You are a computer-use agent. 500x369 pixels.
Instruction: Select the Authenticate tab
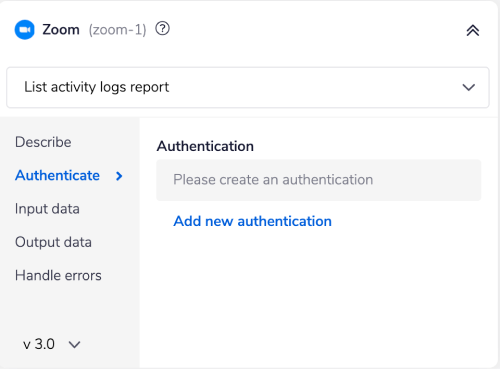click(x=57, y=175)
